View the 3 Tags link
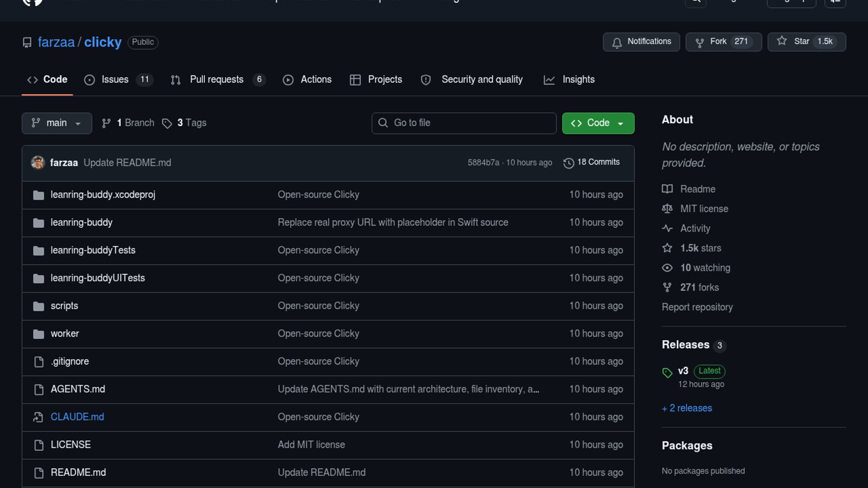868x488 pixels. (x=191, y=123)
